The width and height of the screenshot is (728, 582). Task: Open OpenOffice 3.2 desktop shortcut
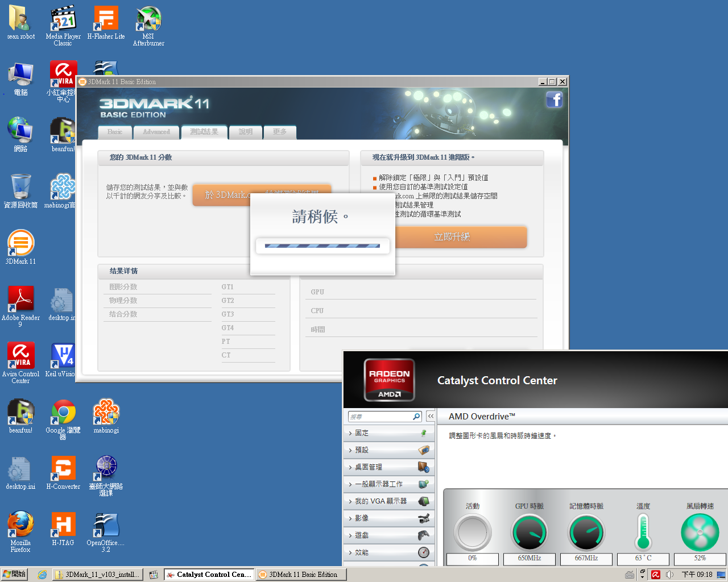point(106,531)
